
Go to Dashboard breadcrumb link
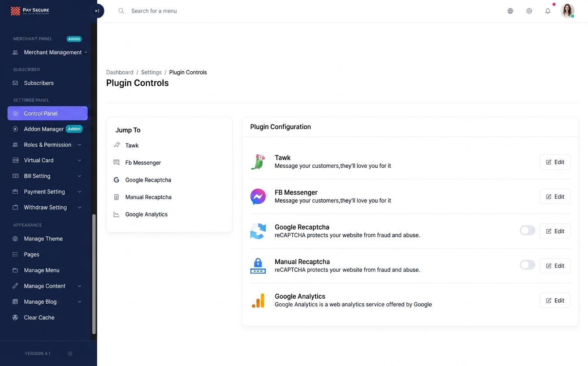[120, 72]
